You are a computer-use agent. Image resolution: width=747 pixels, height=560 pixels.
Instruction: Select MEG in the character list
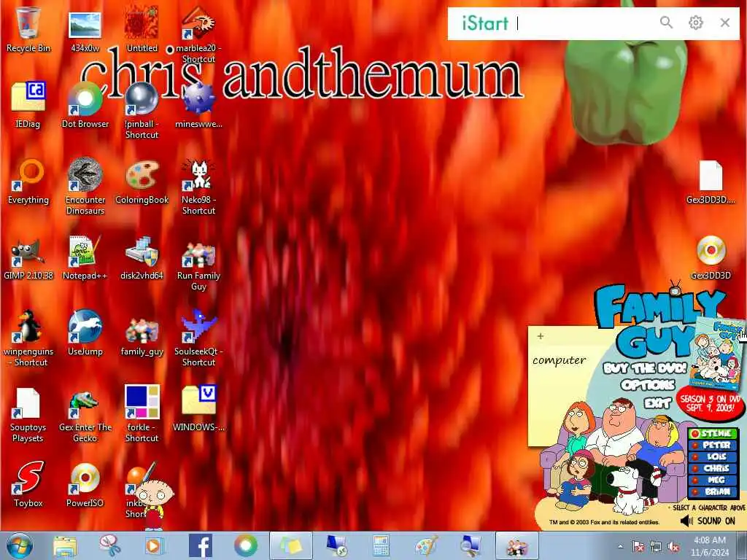click(x=713, y=480)
